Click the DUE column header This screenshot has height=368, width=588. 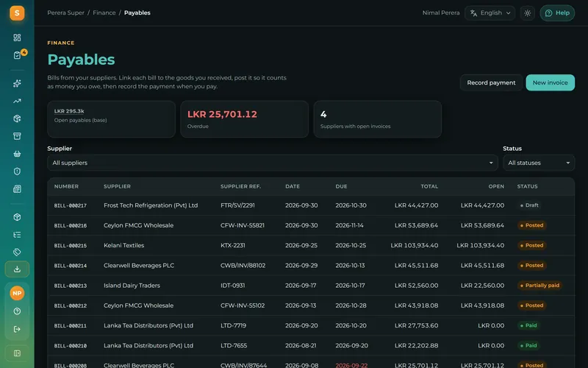point(341,186)
